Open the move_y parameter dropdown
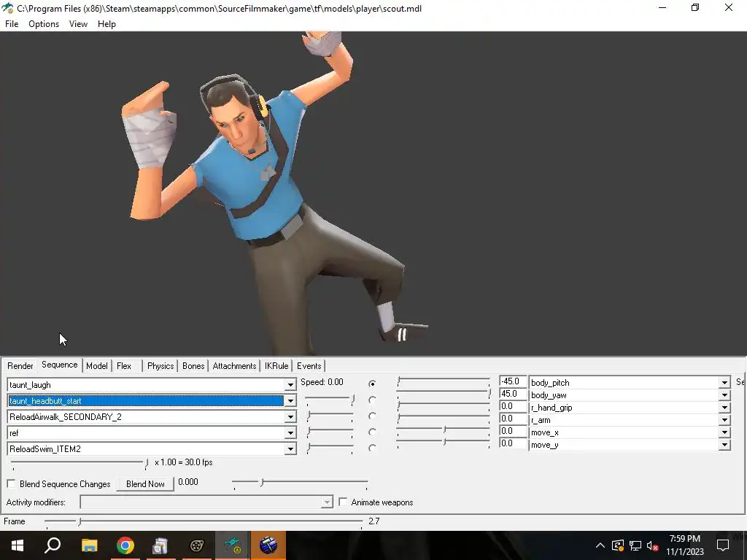The width and height of the screenshot is (747, 560). [x=724, y=445]
